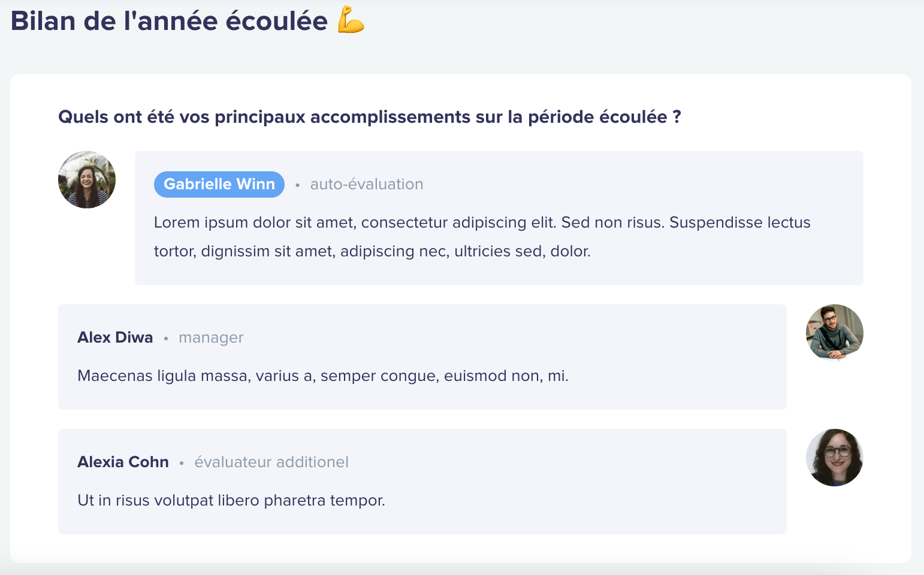This screenshot has width=924, height=575.
Task: Click Gabrielle's Lorem ipsum response text
Action: [x=482, y=237]
